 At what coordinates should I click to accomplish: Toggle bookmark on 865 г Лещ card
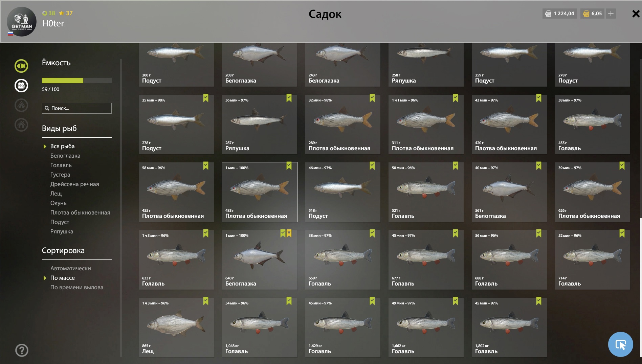(206, 301)
